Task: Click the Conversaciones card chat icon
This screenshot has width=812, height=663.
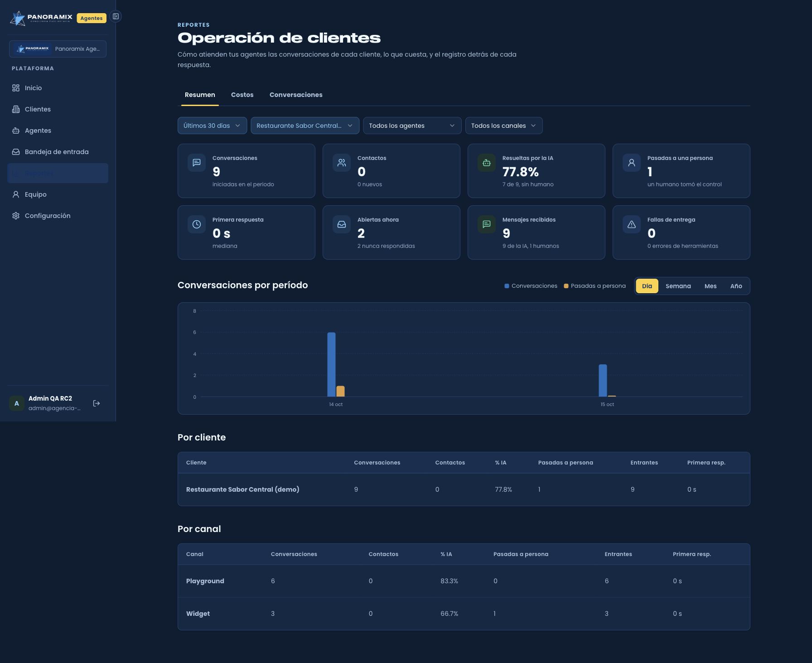Action: pyautogui.click(x=197, y=163)
